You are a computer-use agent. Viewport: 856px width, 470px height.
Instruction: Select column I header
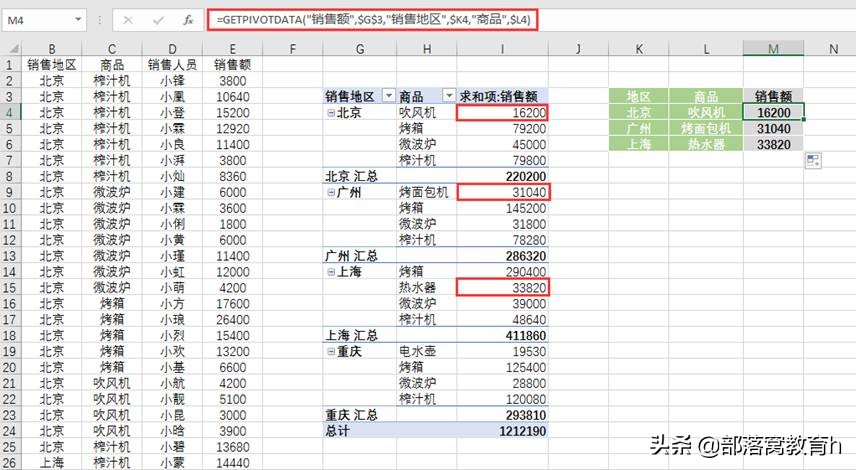[502, 49]
